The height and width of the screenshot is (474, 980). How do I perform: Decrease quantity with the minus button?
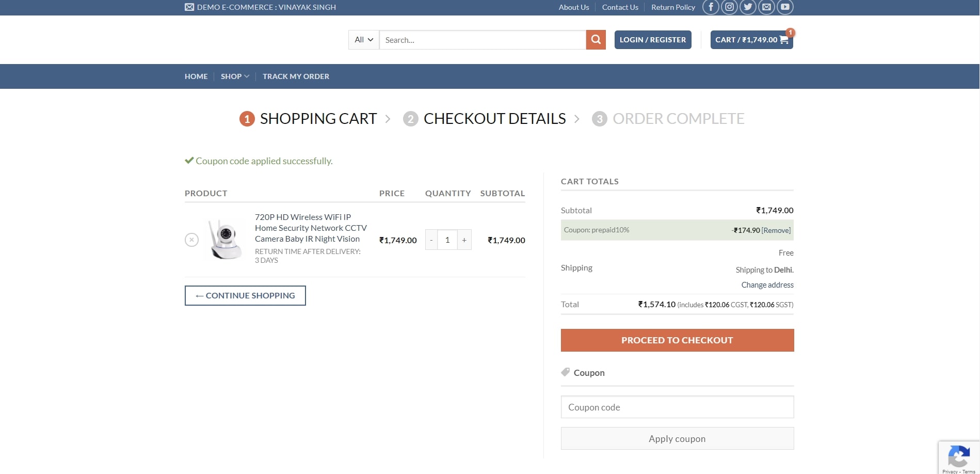click(431, 240)
